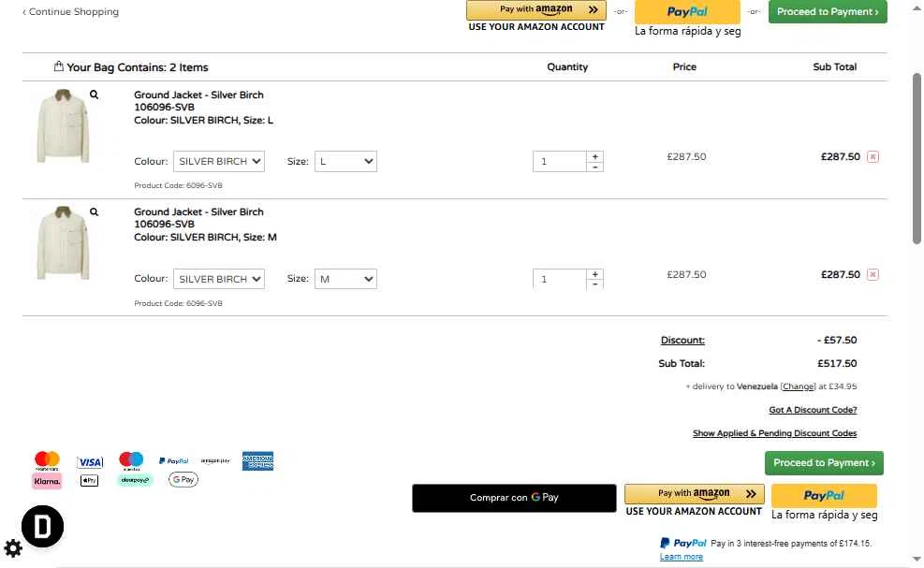
Task: Click the Comprar con G Pay button
Action: 514,498
